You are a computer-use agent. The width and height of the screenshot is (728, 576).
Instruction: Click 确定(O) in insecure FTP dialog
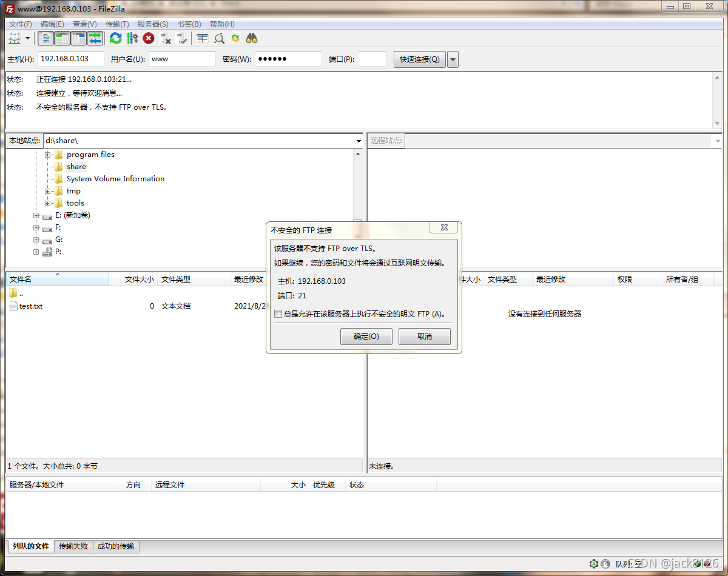[366, 337]
